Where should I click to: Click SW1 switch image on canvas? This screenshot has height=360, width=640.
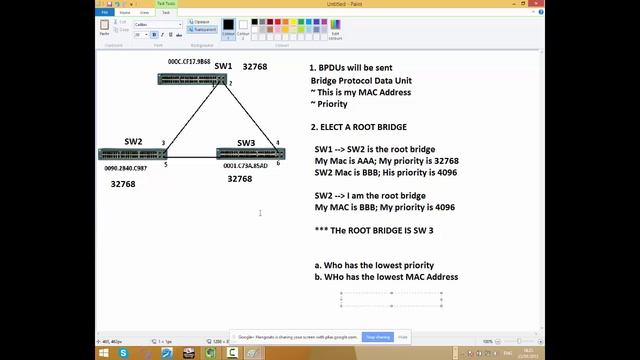pyautogui.click(x=192, y=79)
